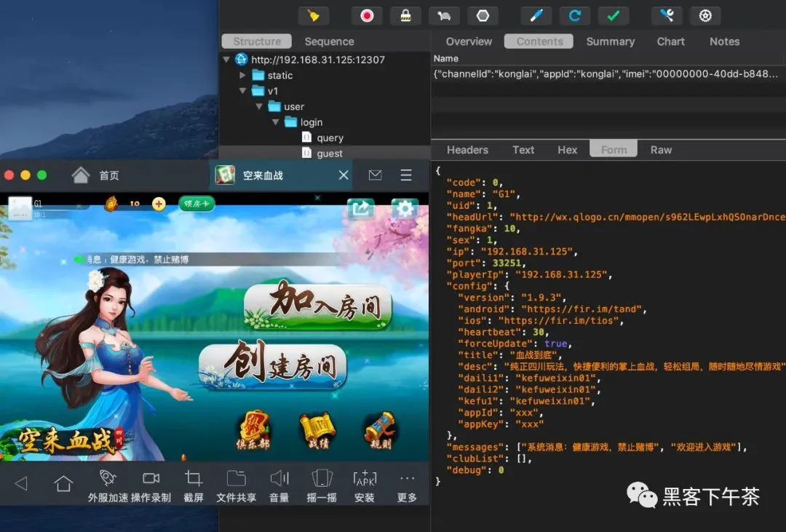Toggle the red record button in Charles
Viewport: 786px width, 532px height.
367,16
